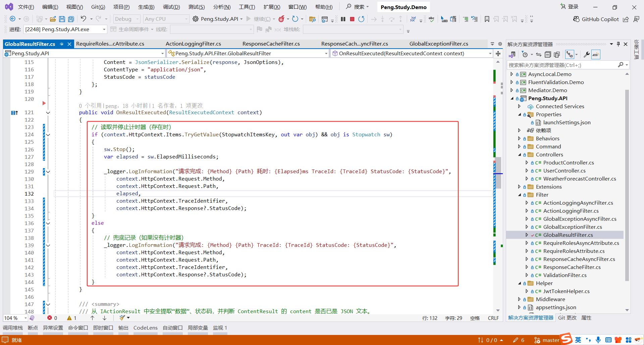This screenshot has width=644, height=345.
Task: Open the send feedback icon
Action: point(636,19)
